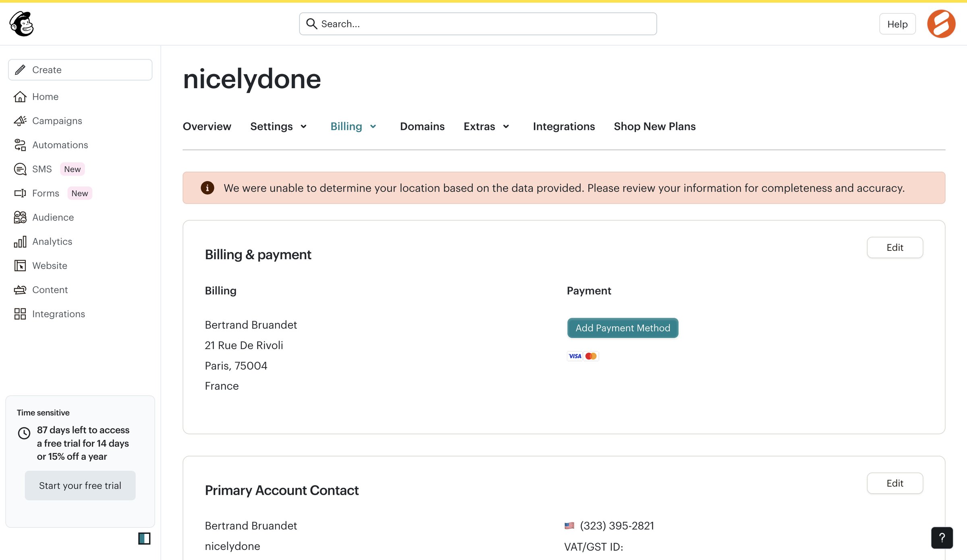Click the US flag next to phone number
This screenshot has height=560, width=967.
[569, 526]
